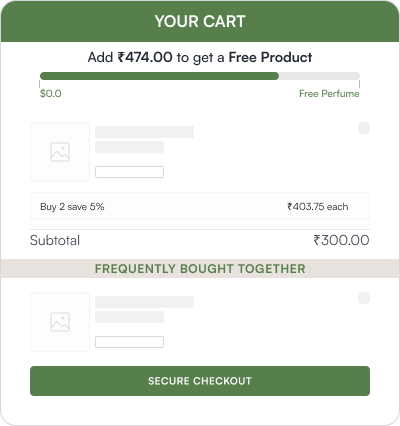Click the Your Cart header
The image size is (400, 426).
[200, 21]
